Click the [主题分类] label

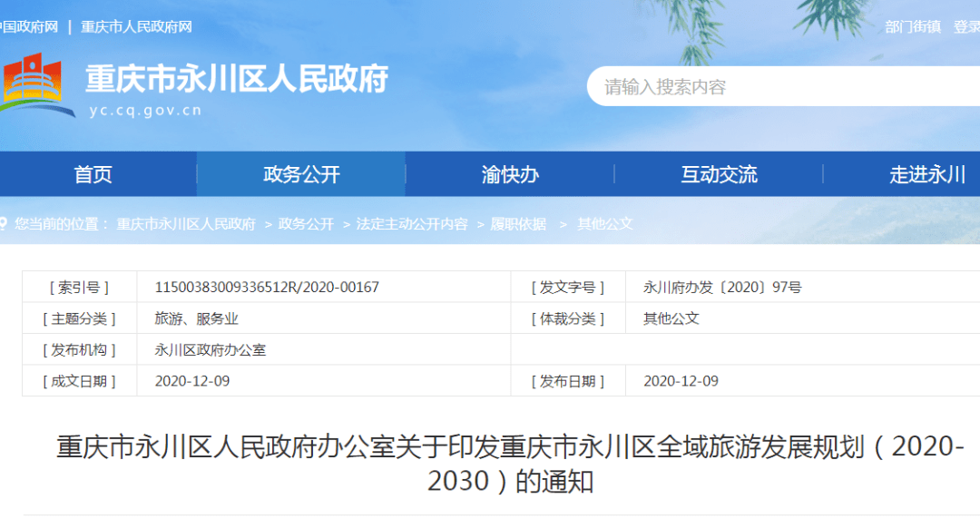coord(79,318)
